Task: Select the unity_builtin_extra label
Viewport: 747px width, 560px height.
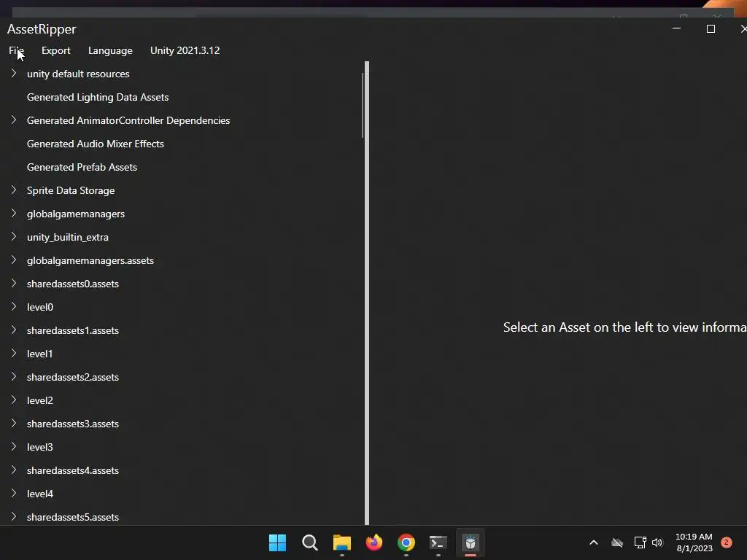Action: click(68, 237)
